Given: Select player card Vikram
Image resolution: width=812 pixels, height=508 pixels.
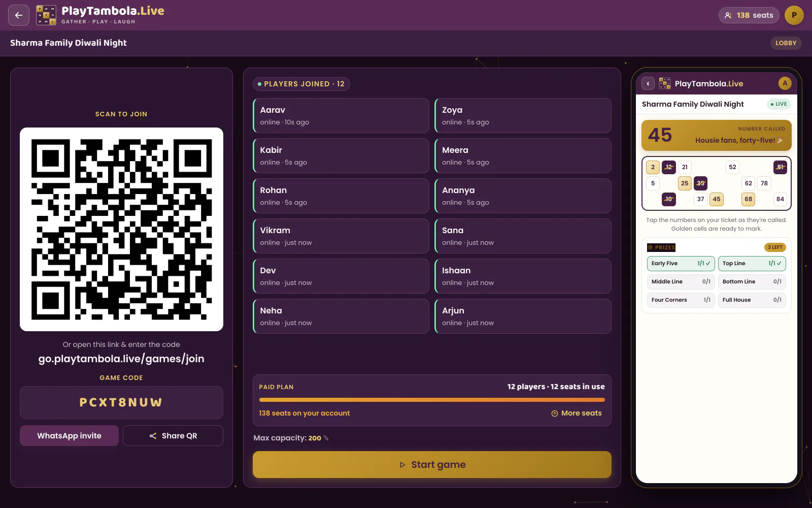Looking at the screenshot, I should click(x=341, y=236).
